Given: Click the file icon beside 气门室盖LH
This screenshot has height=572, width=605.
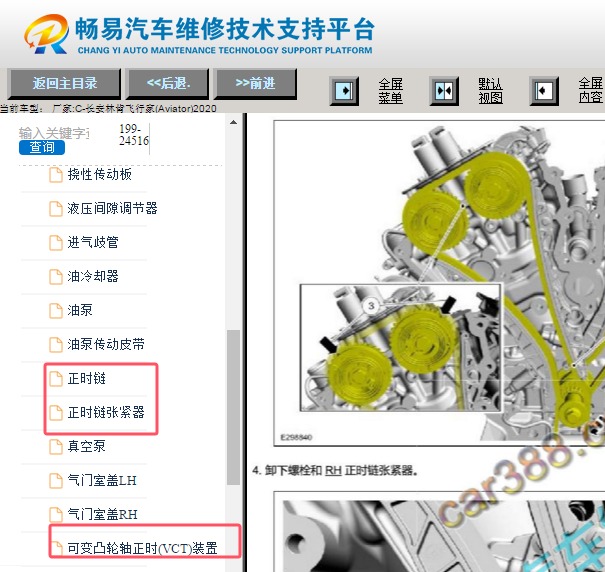Looking at the screenshot, I should tap(56, 481).
